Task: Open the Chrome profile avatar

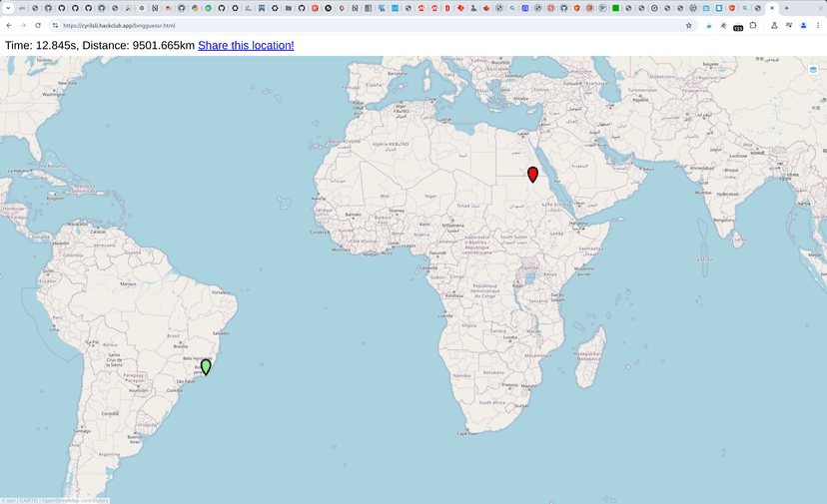Action: tap(803, 26)
